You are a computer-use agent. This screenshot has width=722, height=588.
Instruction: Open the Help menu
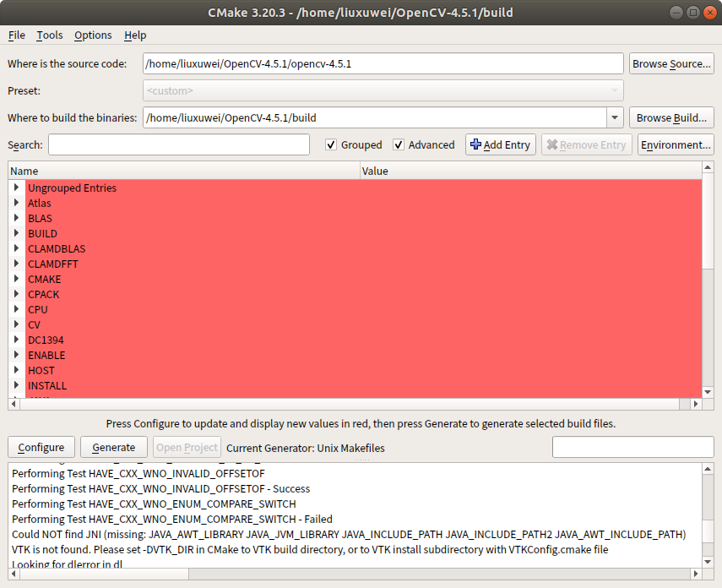click(x=134, y=35)
